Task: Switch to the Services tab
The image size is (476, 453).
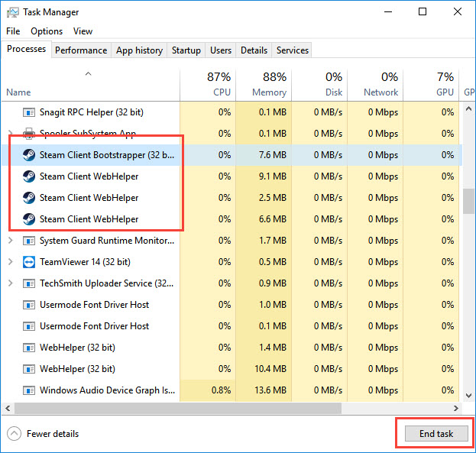Action: click(x=293, y=50)
